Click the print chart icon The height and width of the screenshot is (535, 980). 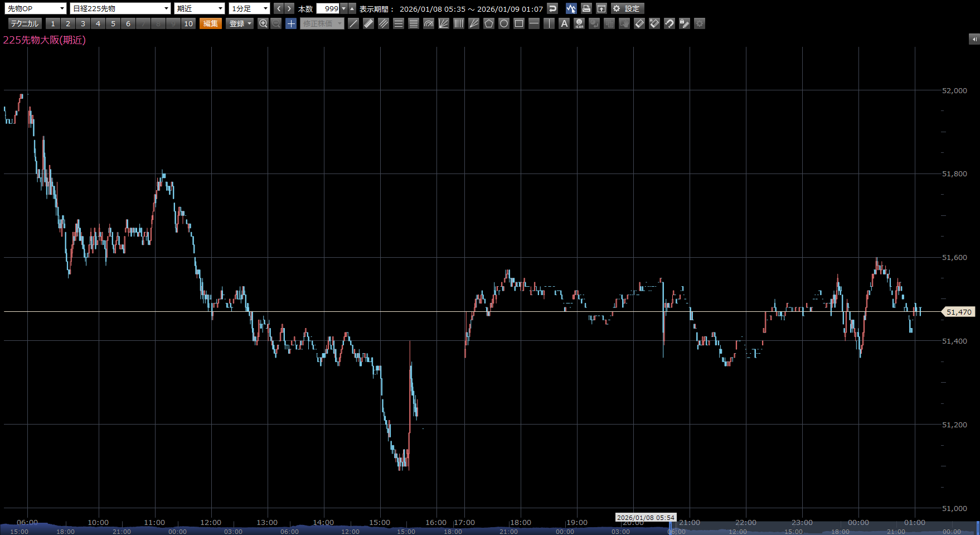pyautogui.click(x=586, y=8)
